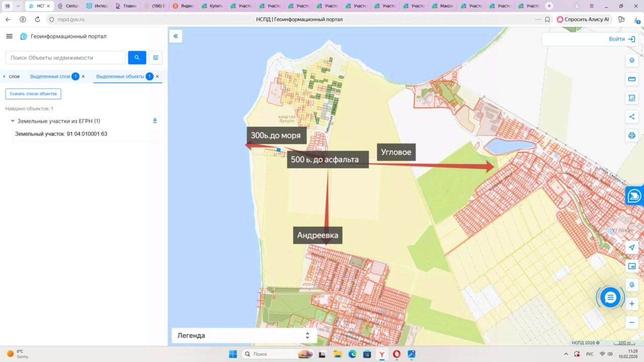Open Yandex Browser from the taskbar
Image resolution: width=644 pixels, height=362 pixels.
(x=382, y=354)
